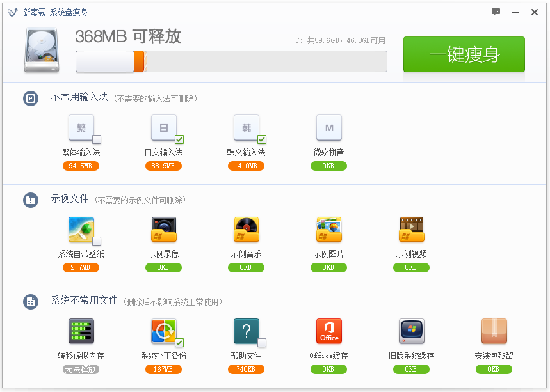This screenshot has height=392, width=550.
Task: Click the 系统不常用文件 section title
Action: click(x=84, y=300)
